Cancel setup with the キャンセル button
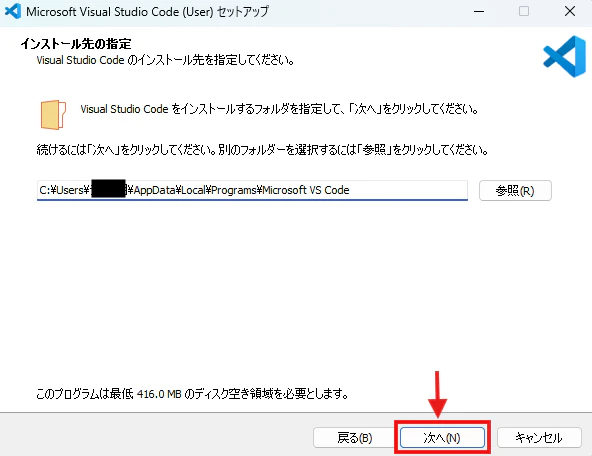Image resolution: width=592 pixels, height=456 pixels. point(539,438)
